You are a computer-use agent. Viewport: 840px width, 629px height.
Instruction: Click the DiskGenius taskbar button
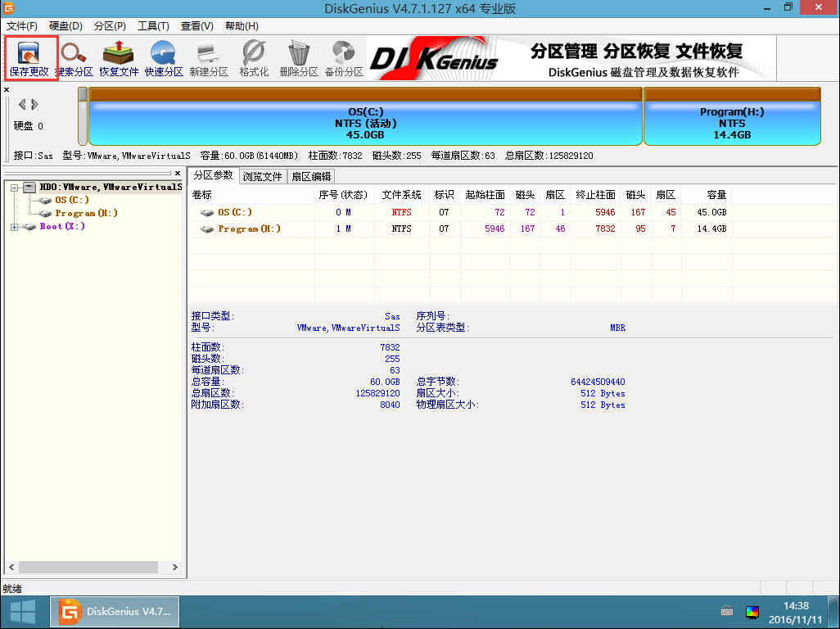[x=115, y=612]
